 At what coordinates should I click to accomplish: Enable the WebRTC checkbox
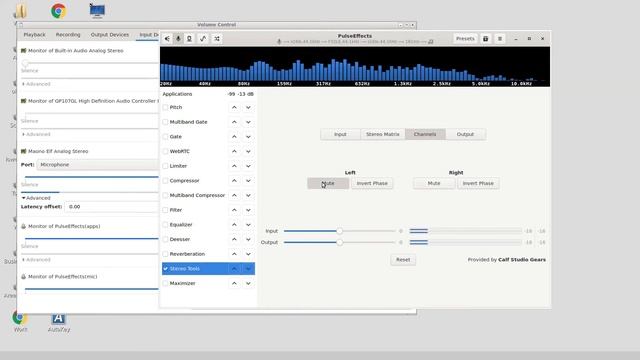point(165,151)
